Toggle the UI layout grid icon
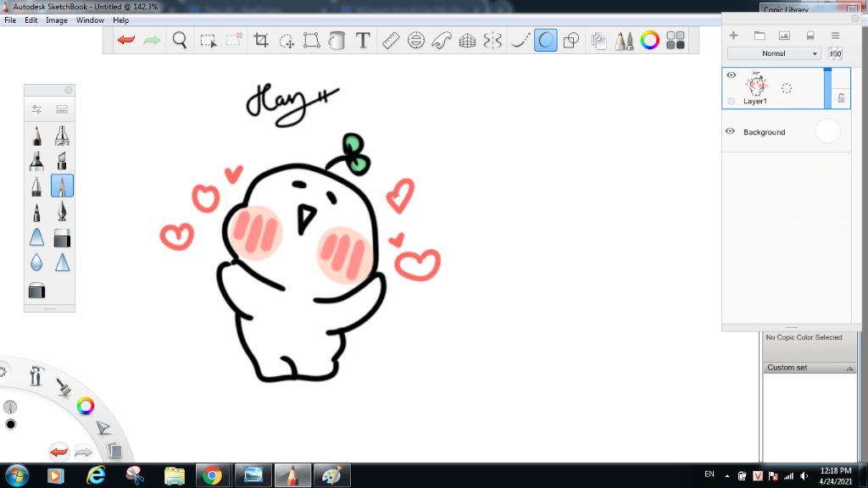The height and width of the screenshot is (488, 868). (676, 41)
